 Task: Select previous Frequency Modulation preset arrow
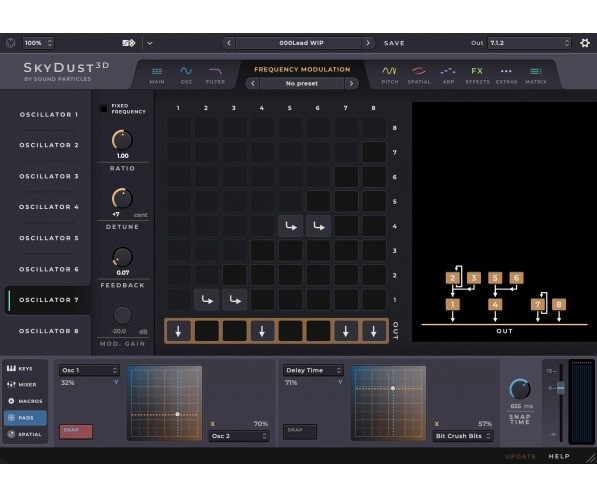tap(252, 83)
